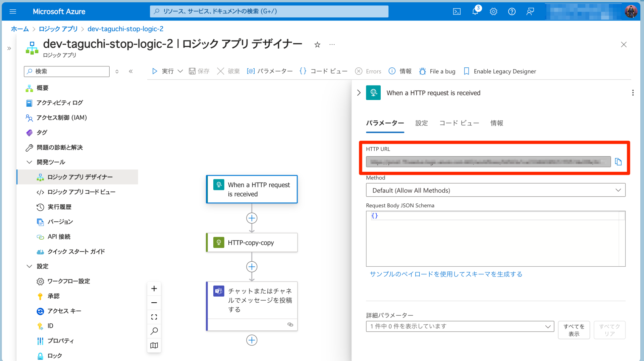644x361 pixels.
Task: Zoom in on the designer canvas
Action: click(154, 288)
